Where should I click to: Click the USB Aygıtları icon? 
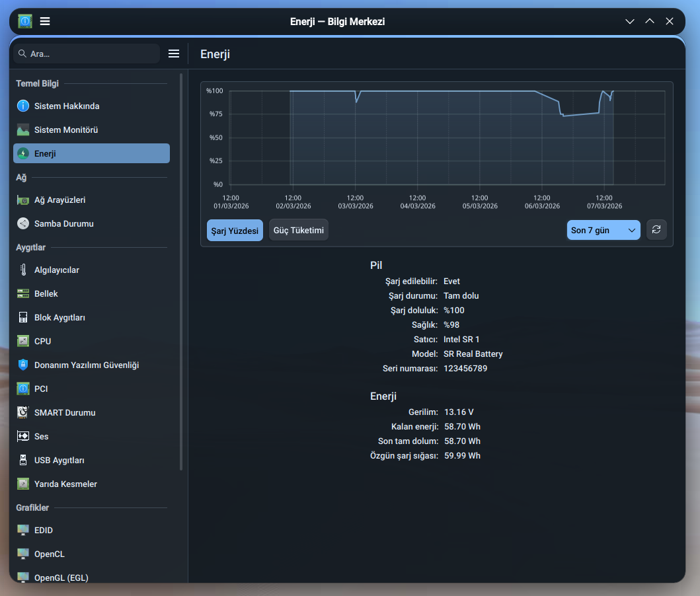[x=23, y=461]
